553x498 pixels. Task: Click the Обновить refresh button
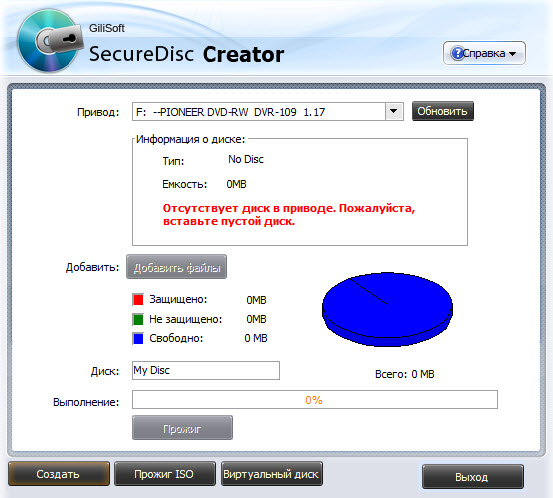click(443, 111)
